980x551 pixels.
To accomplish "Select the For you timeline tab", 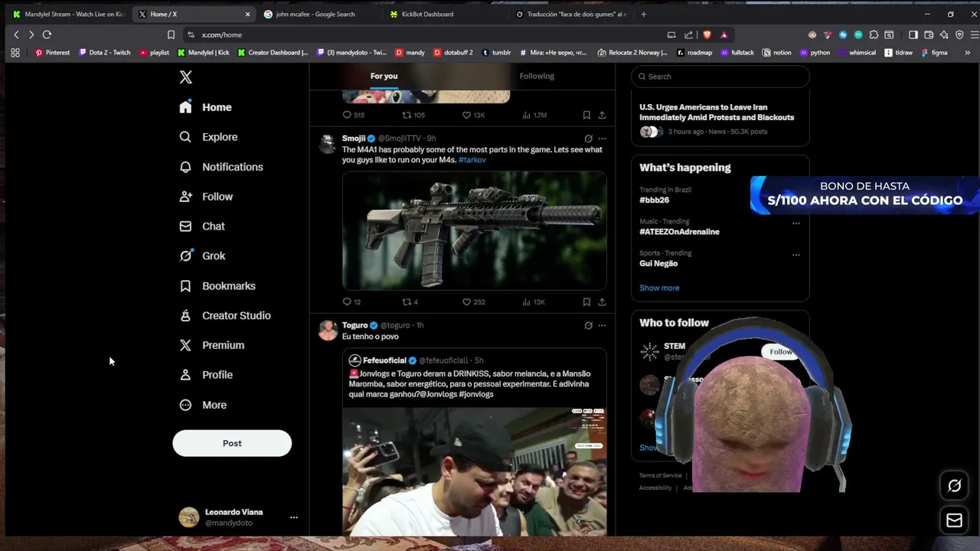I will 384,76.
